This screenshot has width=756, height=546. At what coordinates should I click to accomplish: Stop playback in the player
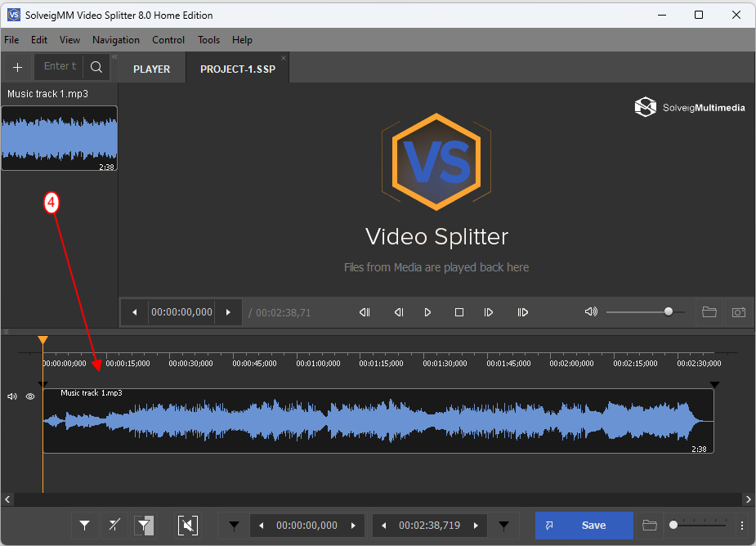click(x=459, y=312)
